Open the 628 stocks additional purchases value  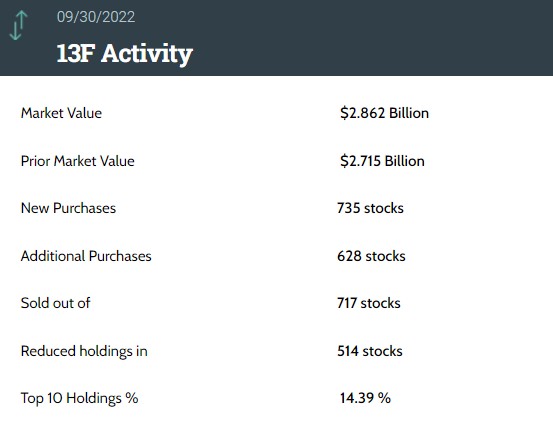coord(371,256)
